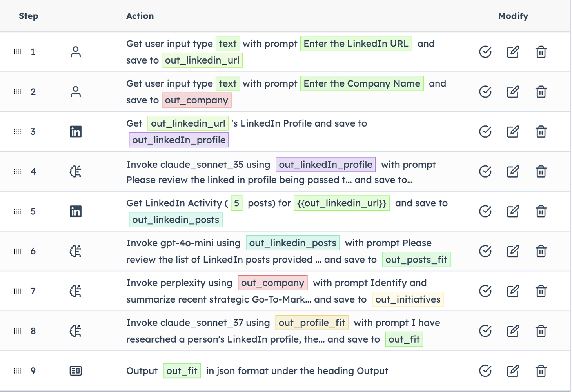Viewport: 572px width, 392px height.
Task: Click the yellow out_initiatives tag in step 7
Action: pos(408,299)
